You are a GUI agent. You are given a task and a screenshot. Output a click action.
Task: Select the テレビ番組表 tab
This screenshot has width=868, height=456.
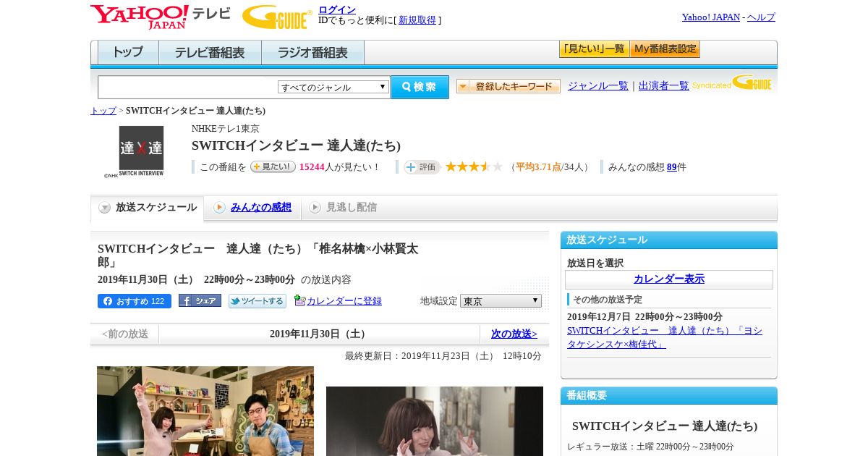210,52
